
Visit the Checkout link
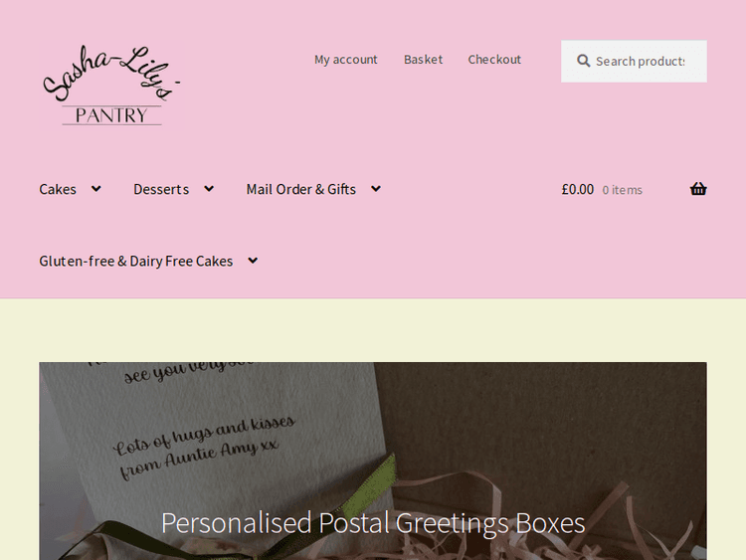[x=494, y=60]
